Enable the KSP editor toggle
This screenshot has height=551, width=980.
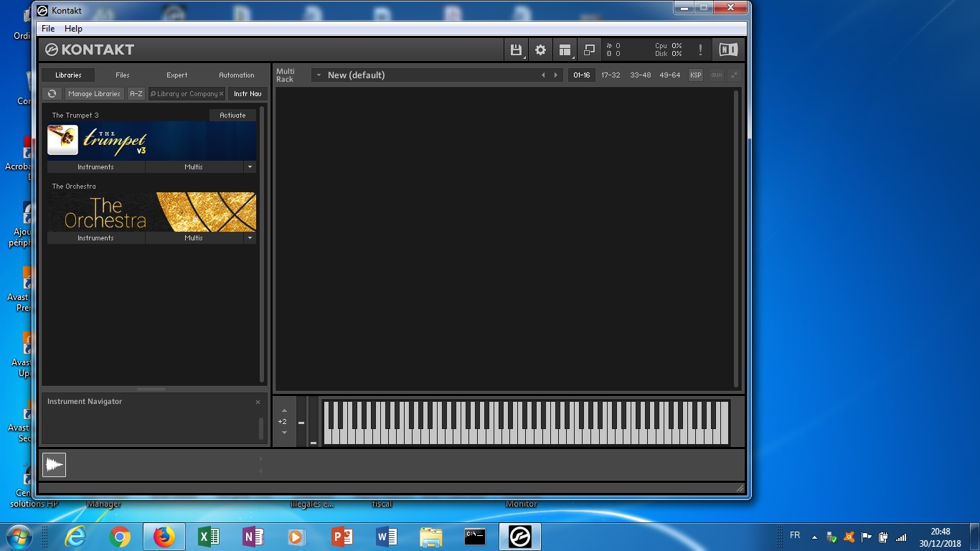coord(694,75)
